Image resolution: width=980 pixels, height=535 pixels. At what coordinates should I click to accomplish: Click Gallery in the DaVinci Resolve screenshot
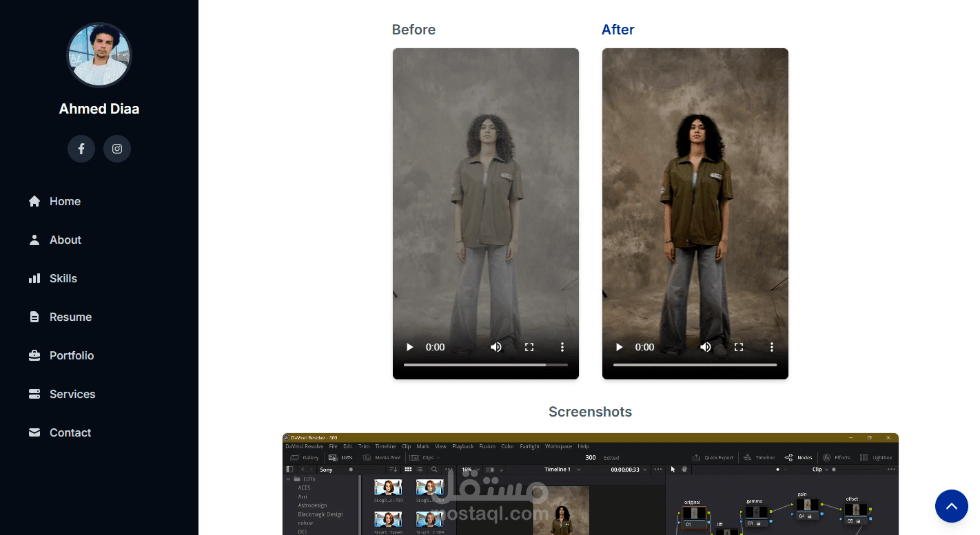click(305, 457)
